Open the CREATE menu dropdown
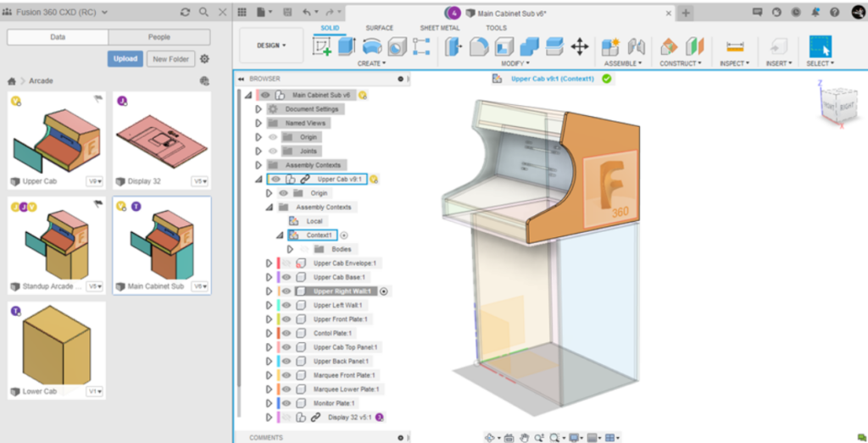Image resolution: width=868 pixels, height=443 pixels. (371, 64)
